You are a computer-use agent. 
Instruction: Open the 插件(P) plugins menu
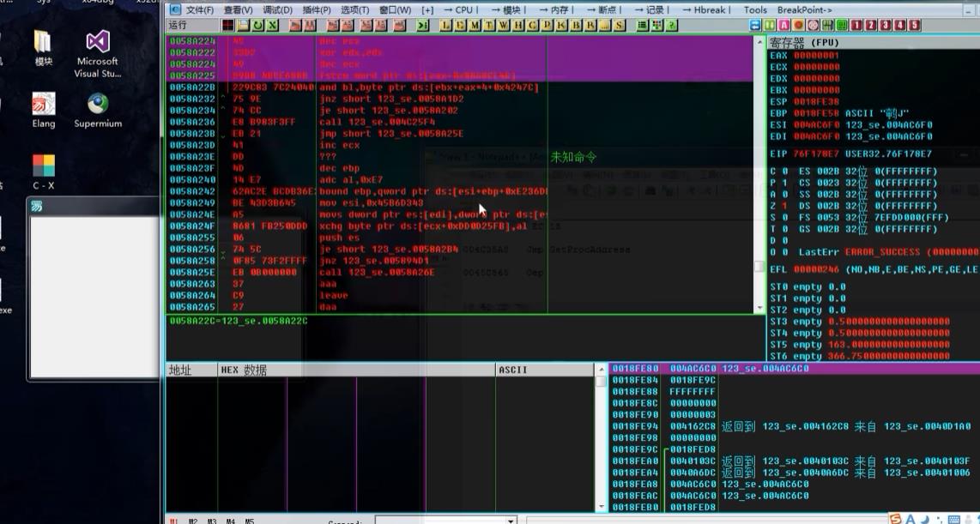pyautogui.click(x=317, y=10)
